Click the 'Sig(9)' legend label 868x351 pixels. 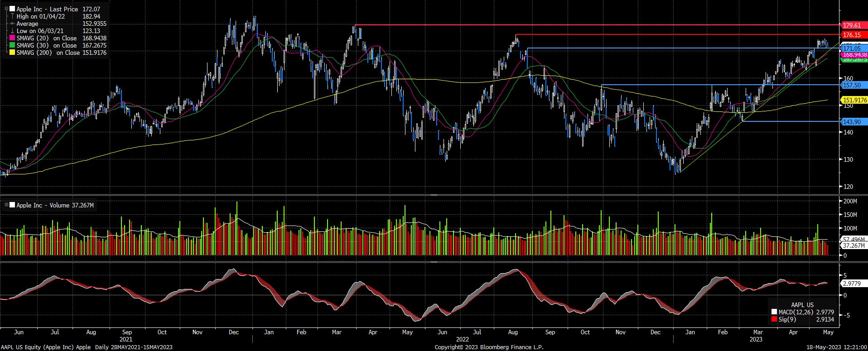[x=787, y=320]
